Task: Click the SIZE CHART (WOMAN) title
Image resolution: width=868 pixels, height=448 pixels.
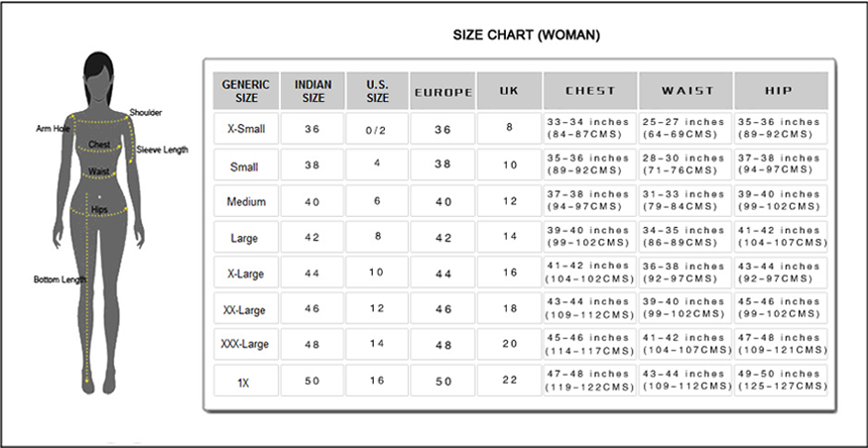Action: (x=526, y=36)
